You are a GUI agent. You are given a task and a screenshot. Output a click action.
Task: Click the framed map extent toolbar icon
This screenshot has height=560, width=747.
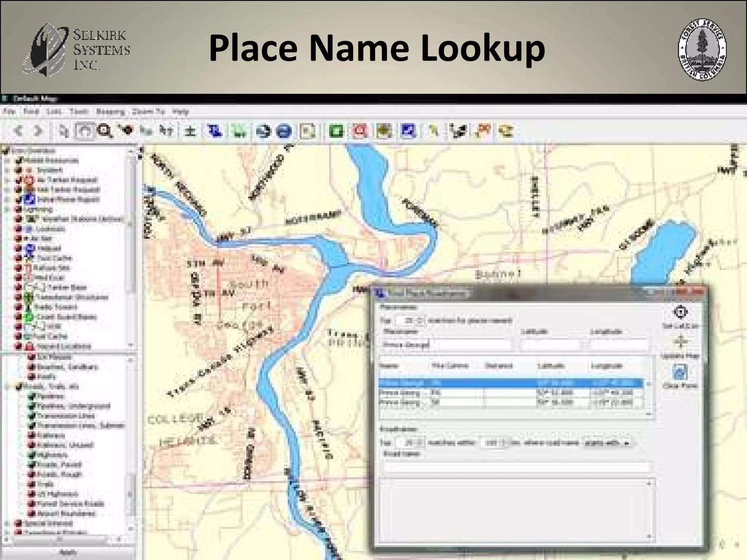click(307, 131)
